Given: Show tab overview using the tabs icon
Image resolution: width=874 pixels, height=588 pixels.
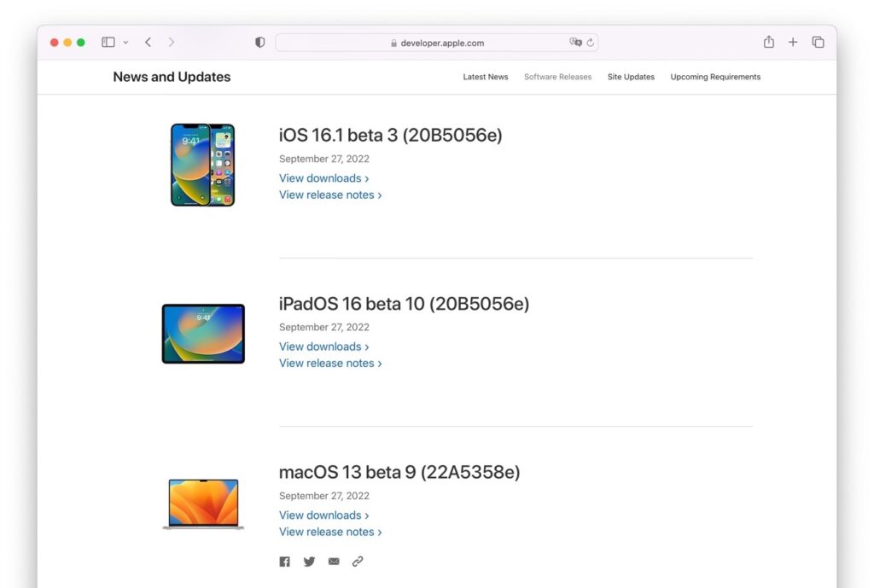Looking at the screenshot, I should click(818, 41).
